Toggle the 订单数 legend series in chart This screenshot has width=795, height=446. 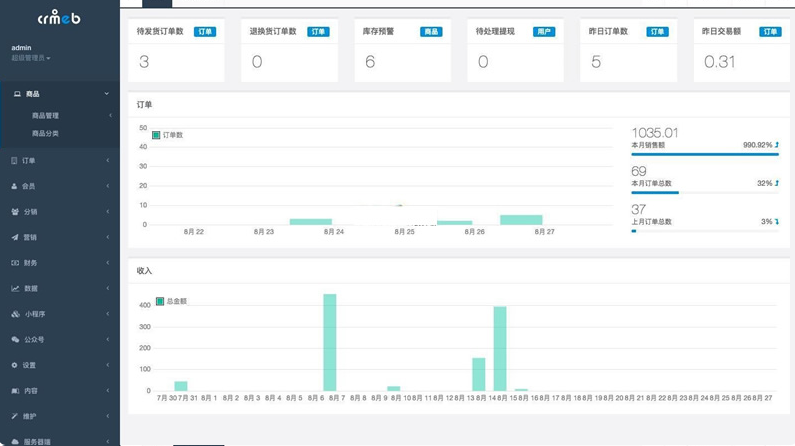(157, 134)
